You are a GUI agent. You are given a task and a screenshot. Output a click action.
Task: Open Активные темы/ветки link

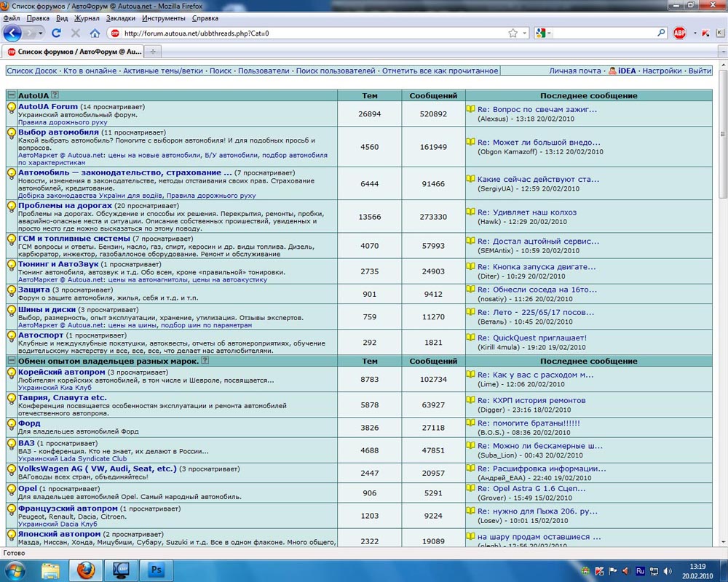point(163,71)
